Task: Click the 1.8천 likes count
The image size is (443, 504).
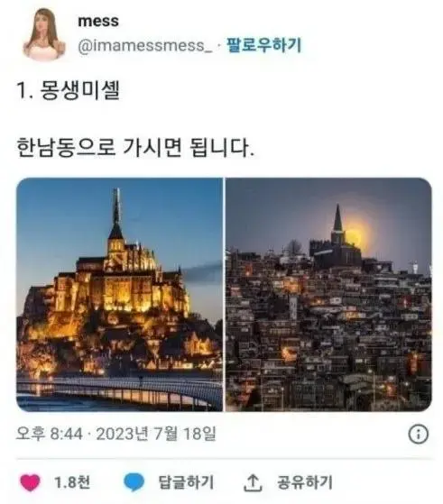Action: click(72, 482)
